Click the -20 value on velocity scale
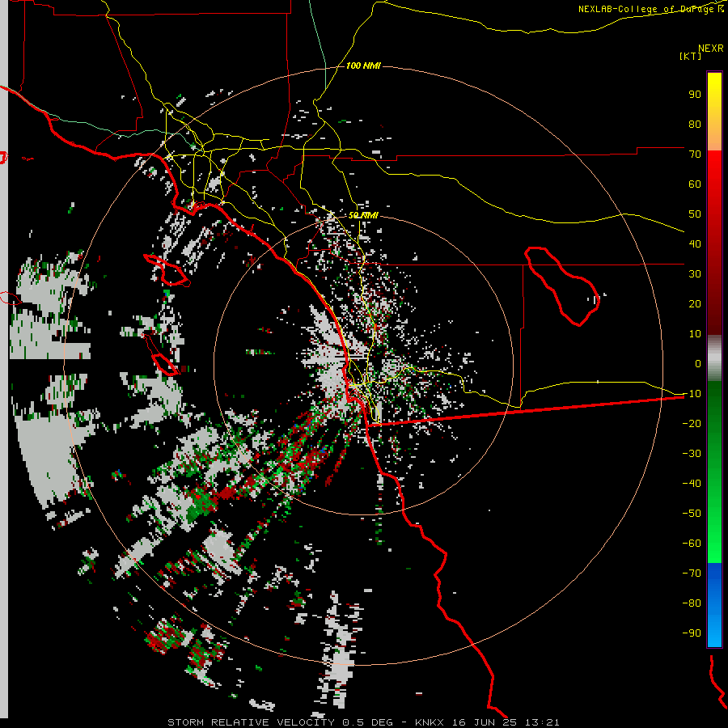This screenshot has height=728, width=728. pyautogui.click(x=692, y=423)
